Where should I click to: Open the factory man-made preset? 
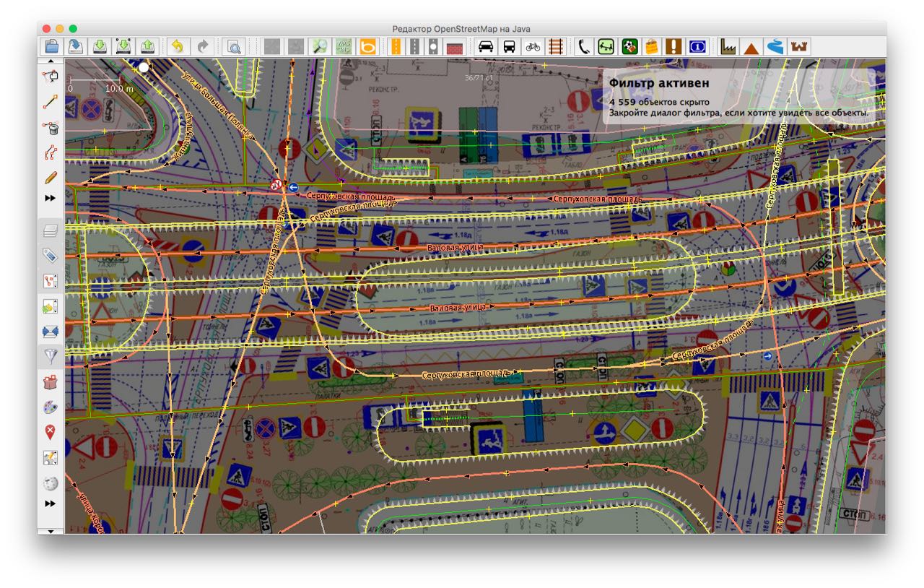click(728, 47)
